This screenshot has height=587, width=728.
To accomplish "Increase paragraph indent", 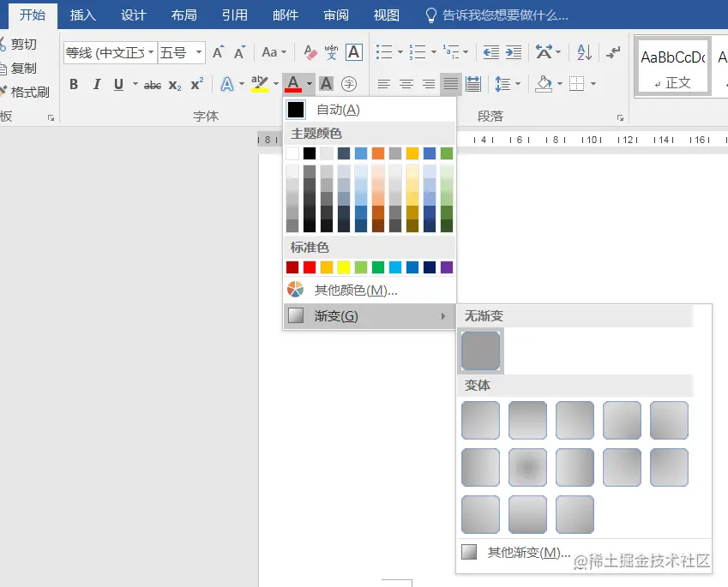I will [513, 52].
